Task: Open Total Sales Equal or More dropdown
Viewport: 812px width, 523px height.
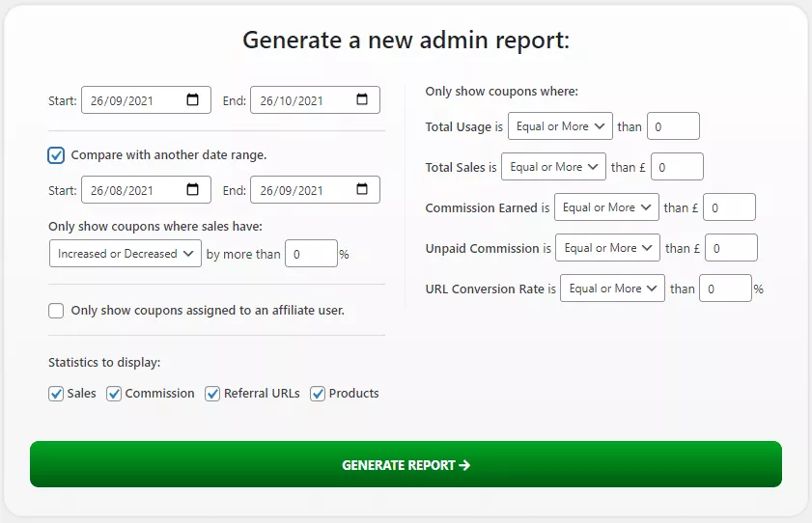Action: click(553, 167)
